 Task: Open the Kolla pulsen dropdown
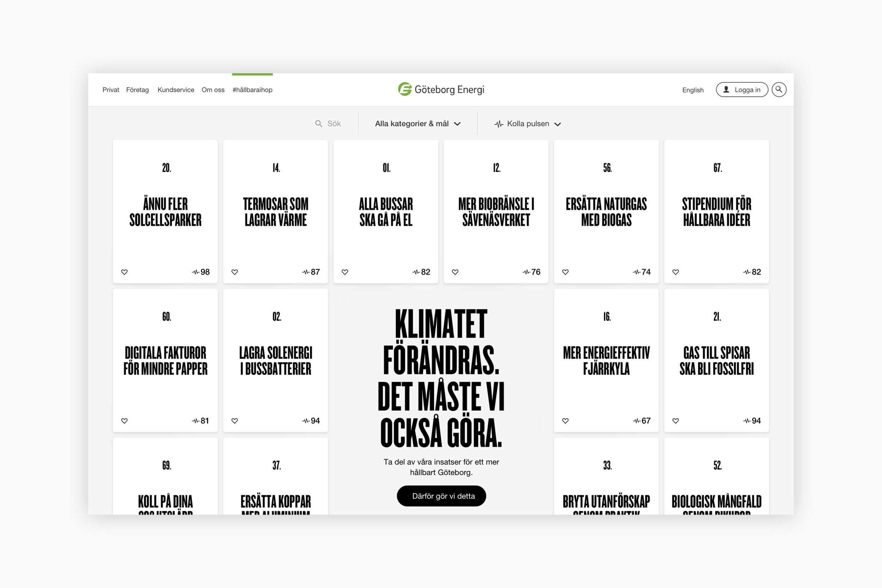(x=528, y=124)
